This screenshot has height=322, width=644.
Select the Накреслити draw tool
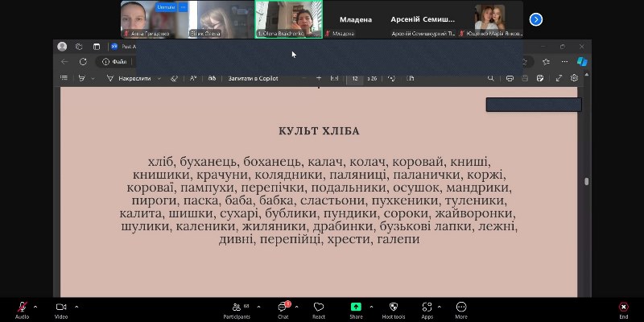click(x=129, y=78)
